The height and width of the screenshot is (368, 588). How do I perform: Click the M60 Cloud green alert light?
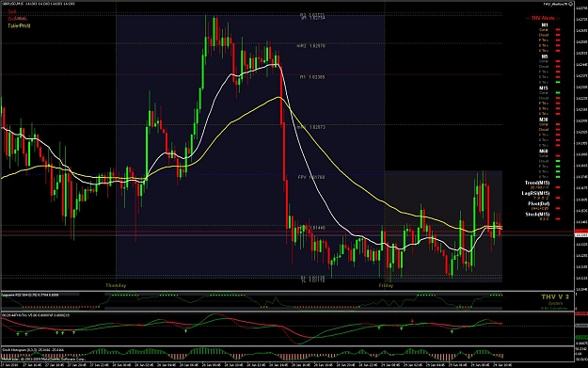tap(558, 161)
